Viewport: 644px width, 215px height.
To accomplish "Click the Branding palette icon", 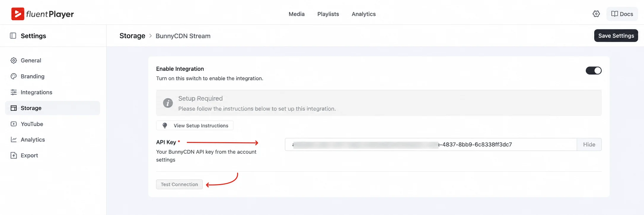I will tap(14, 76).
